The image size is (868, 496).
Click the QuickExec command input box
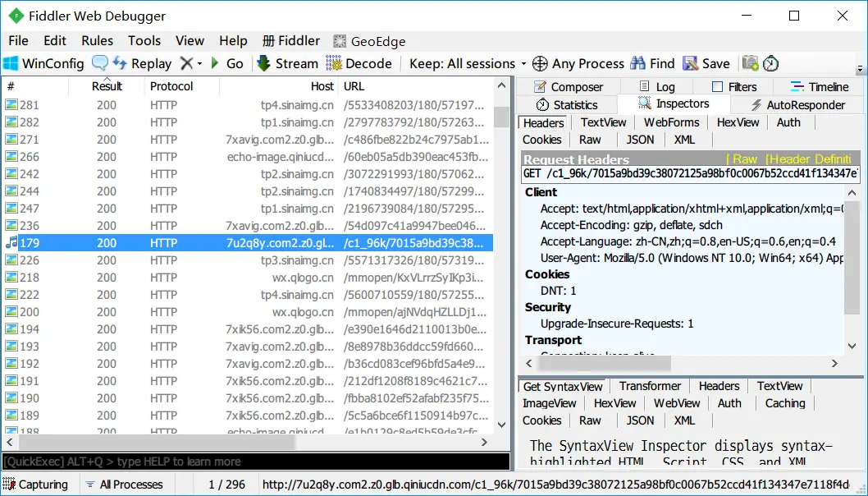point(256,462)
